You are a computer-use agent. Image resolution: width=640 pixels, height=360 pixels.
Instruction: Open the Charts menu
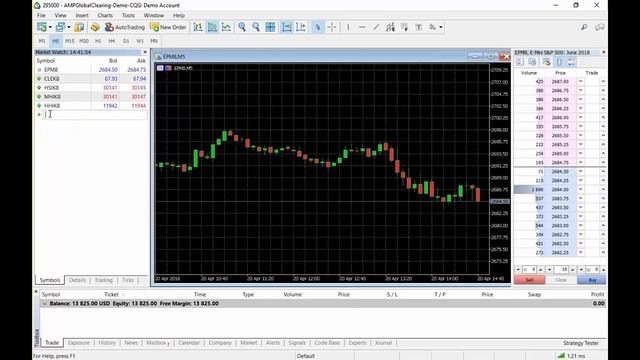(105, 15)
